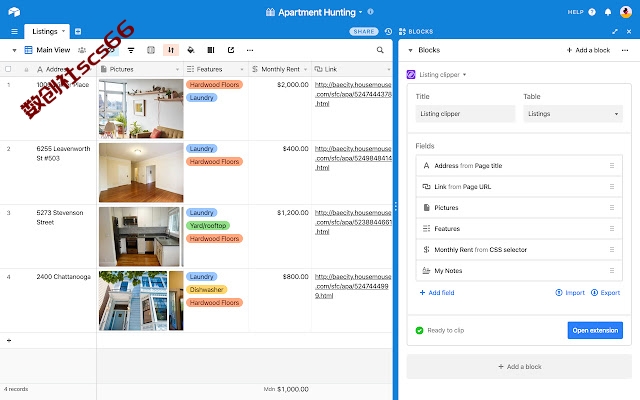Search records with magnifier icon
The height and width of the screenshot is (400, 640).
[380, 50]
